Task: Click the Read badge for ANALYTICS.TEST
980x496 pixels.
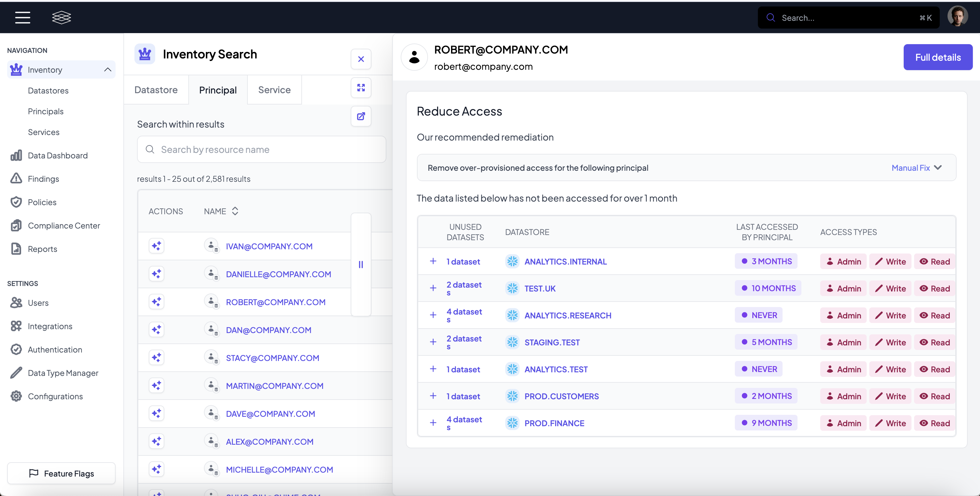Action: [935, 369]
